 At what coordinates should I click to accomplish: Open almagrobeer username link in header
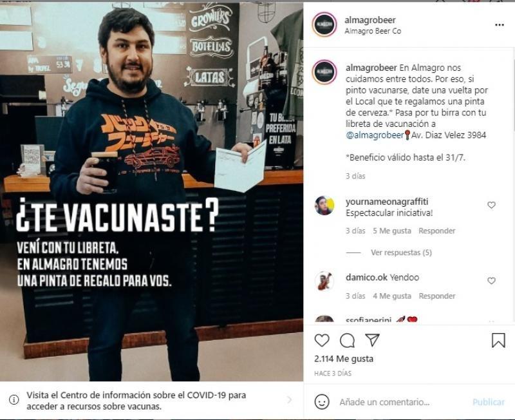[370, 20]
